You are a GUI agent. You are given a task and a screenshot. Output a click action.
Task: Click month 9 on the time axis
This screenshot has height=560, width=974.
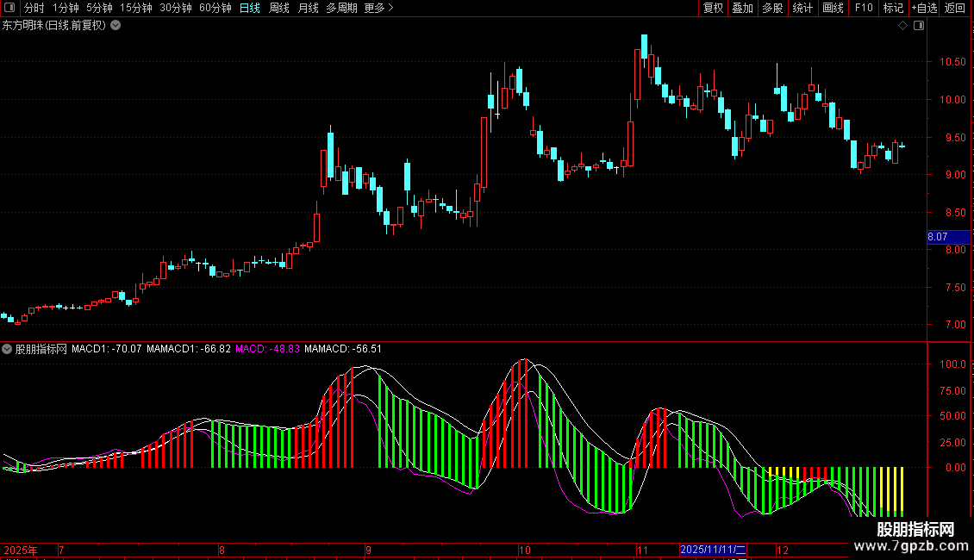(368, 550)
